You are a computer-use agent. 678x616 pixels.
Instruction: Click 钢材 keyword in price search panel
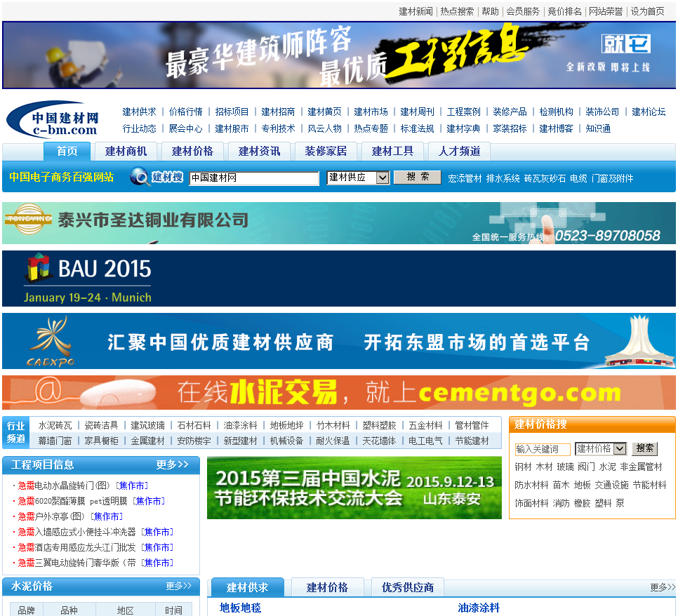(523, 467)
